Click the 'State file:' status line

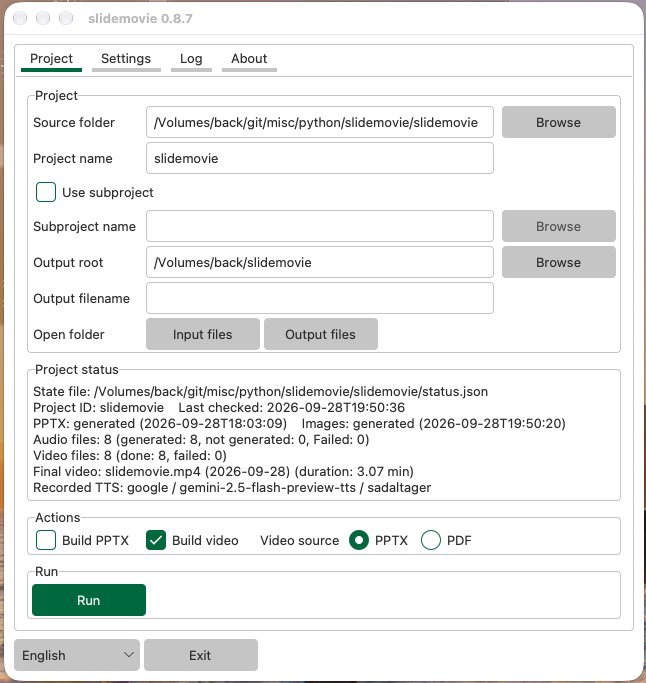[x=260, y=392]
